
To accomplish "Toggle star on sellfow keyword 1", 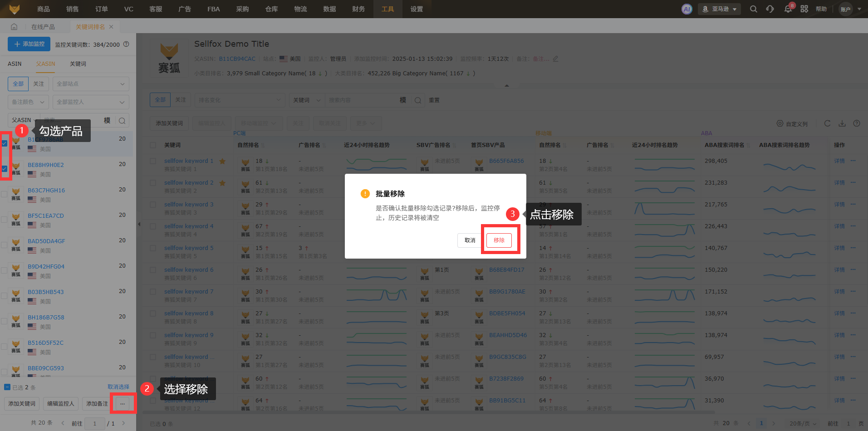I will (x=222, y=161).
